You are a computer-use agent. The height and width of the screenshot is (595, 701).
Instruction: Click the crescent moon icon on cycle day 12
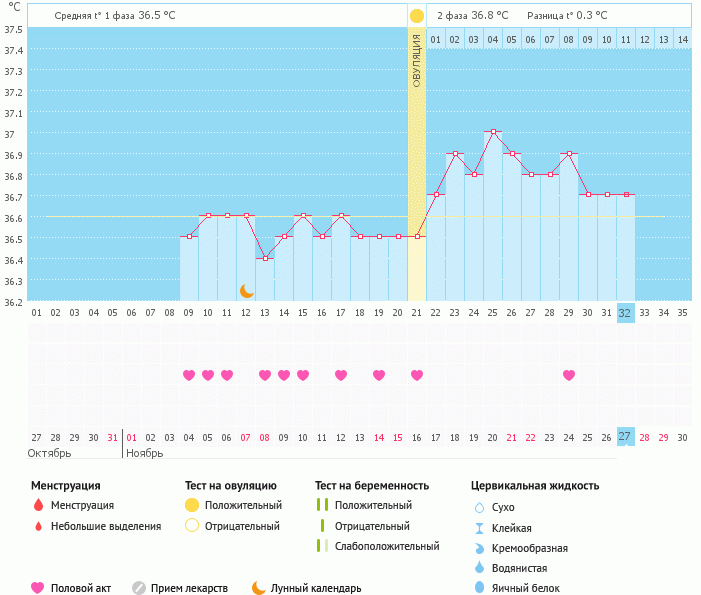coord(246,290)
